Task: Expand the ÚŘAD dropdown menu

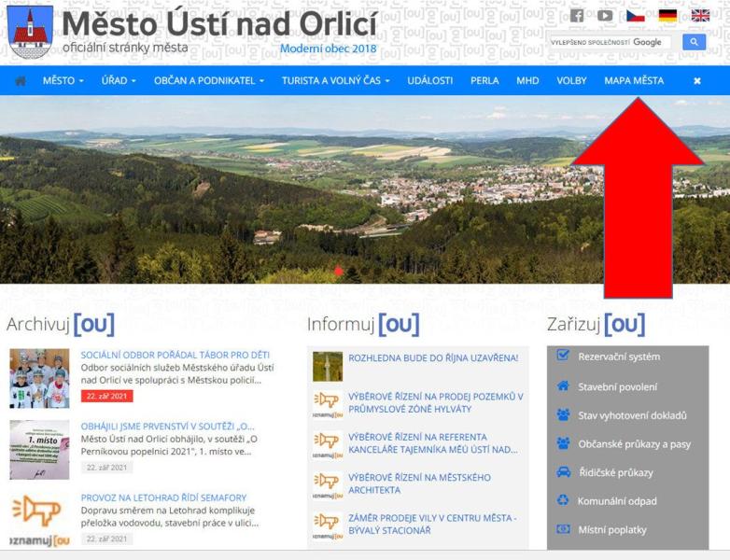Action: tap(119, 81)
